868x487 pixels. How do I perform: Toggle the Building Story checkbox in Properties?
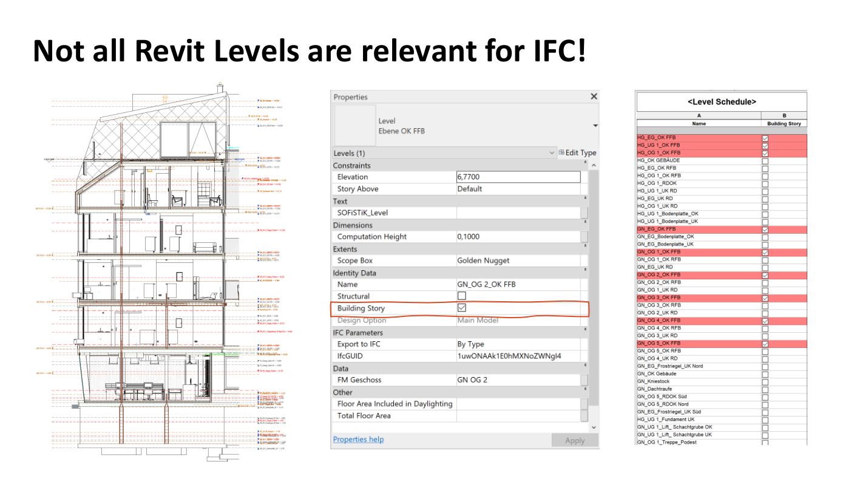[x=462, y=308]
